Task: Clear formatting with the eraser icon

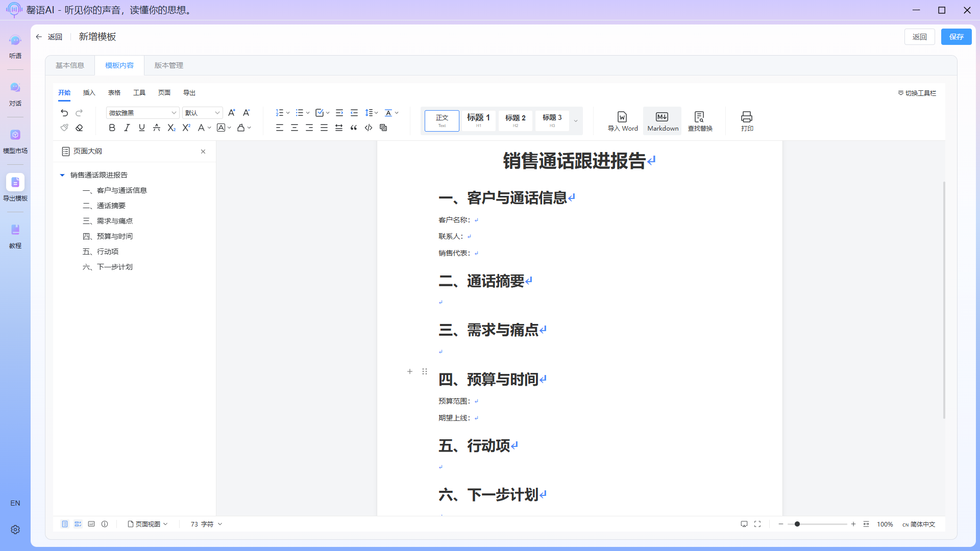Action: point(79,128)
